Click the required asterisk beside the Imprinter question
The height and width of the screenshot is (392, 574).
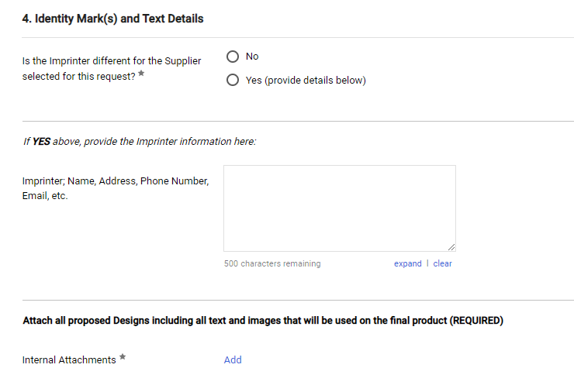point(141,75)
